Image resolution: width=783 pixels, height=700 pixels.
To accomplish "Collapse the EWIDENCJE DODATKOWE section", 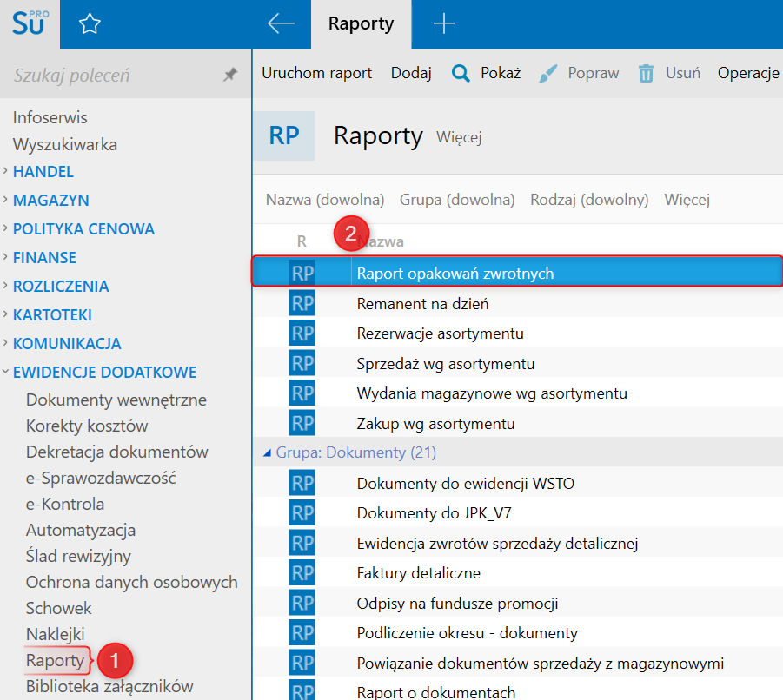I will point(104,373).
